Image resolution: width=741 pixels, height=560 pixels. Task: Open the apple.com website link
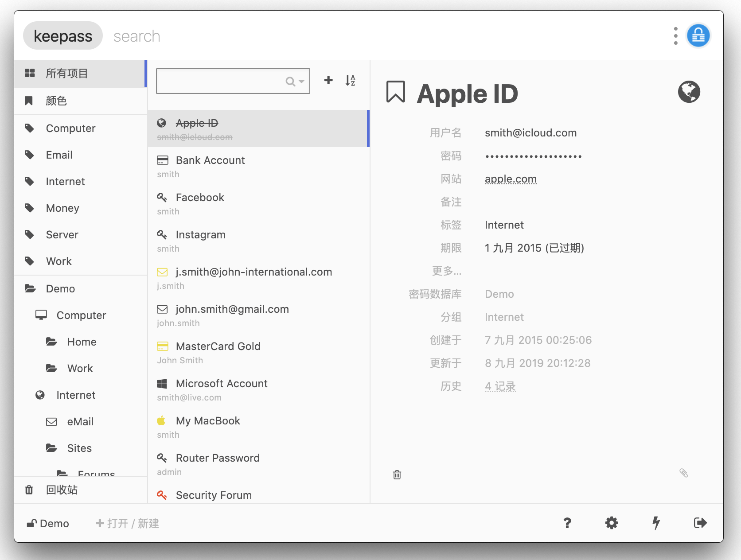coord(511,179)
